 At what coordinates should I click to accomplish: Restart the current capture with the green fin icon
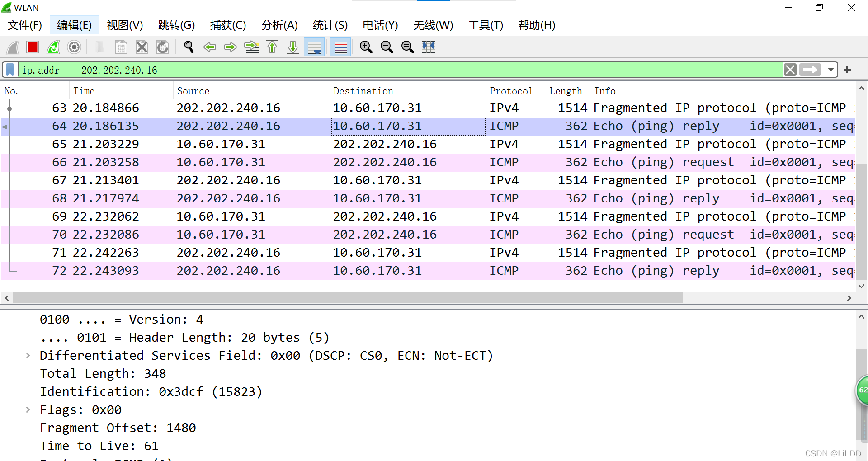coord(53,47)
